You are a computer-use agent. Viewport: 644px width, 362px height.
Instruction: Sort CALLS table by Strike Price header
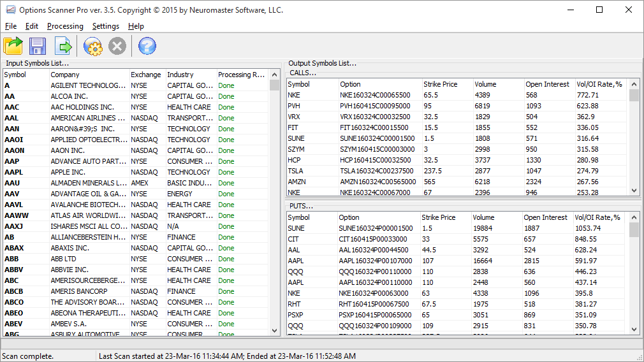tap(447, 84)
